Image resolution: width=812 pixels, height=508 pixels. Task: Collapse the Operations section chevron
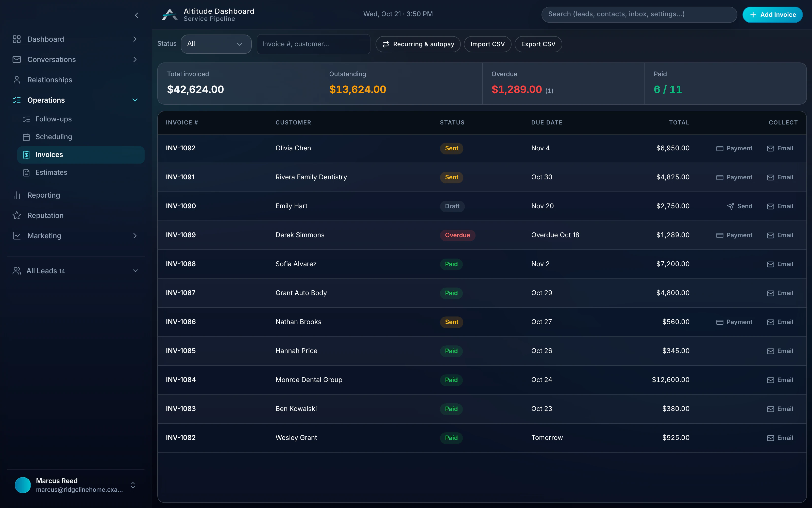click(x=135, y=100)
